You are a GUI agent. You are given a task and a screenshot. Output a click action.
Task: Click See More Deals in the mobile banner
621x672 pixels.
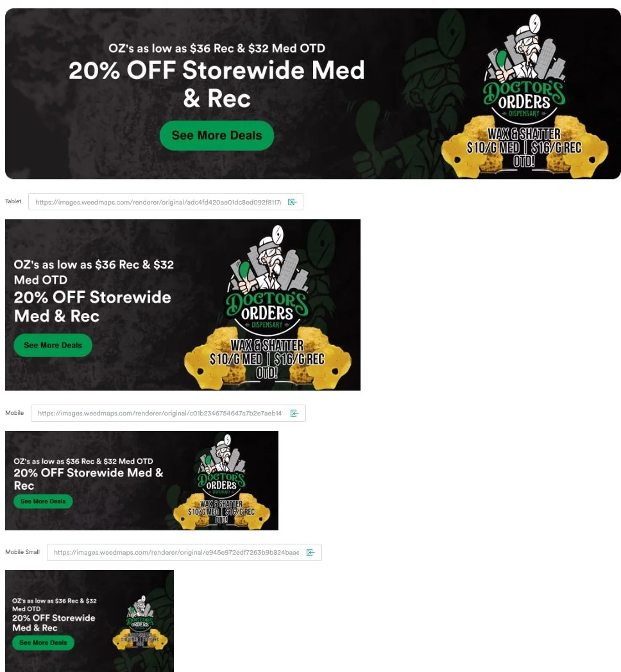click(x=43, y=501)
